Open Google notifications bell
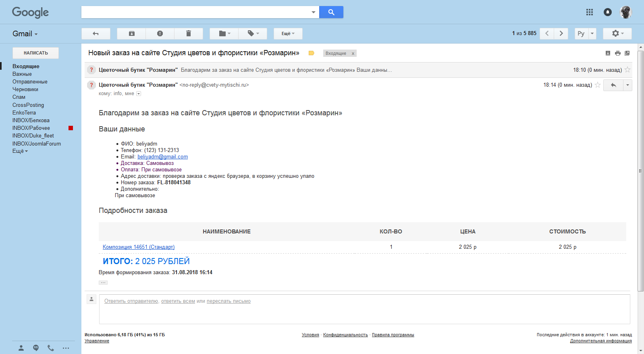The height and width of the screenshot is (354, 644). point(608,12)
